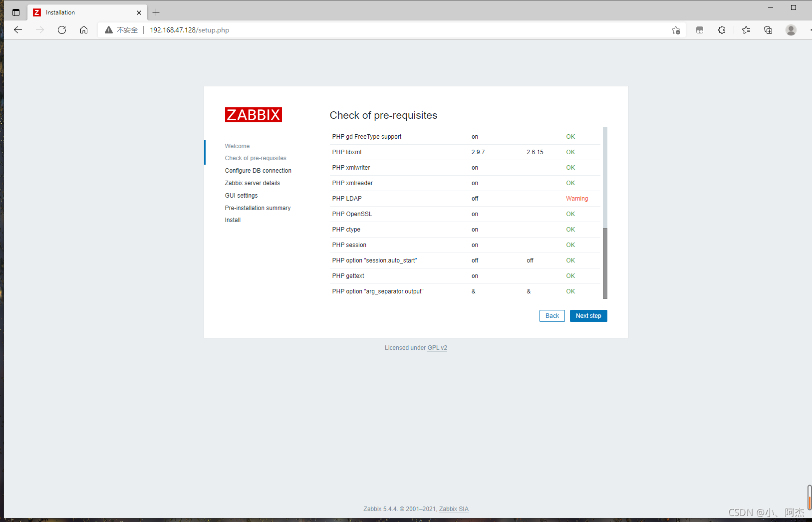Maximize the browser window

pos(794,7)
